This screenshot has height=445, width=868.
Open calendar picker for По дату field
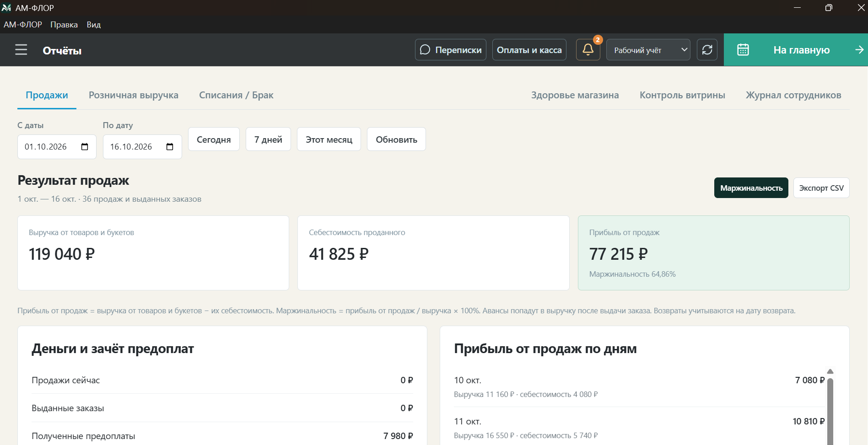pos(170,147)
